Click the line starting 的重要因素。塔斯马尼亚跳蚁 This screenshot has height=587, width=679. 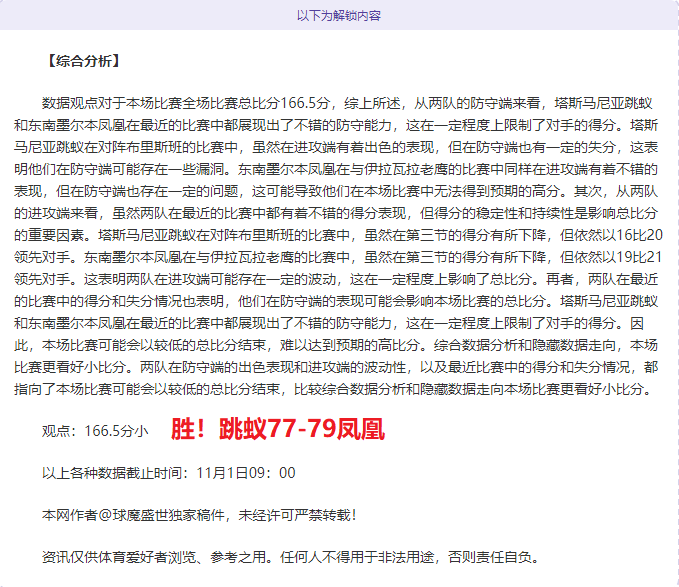coord(338,235)
